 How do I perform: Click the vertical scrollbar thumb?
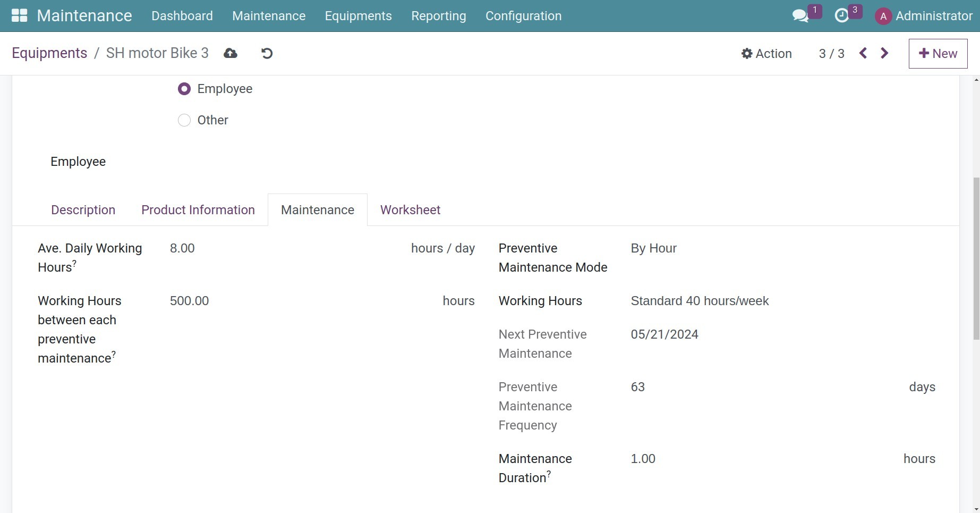[x=976, y=259]
